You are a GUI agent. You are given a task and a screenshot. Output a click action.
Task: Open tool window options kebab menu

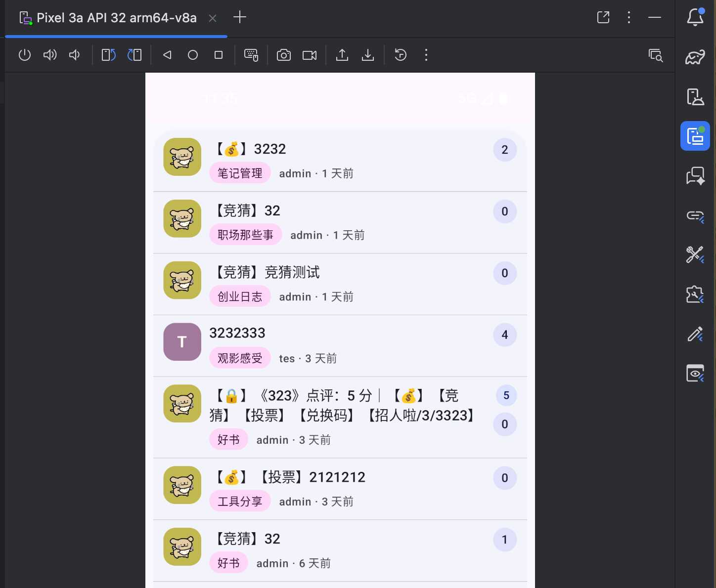coord(628,18)
